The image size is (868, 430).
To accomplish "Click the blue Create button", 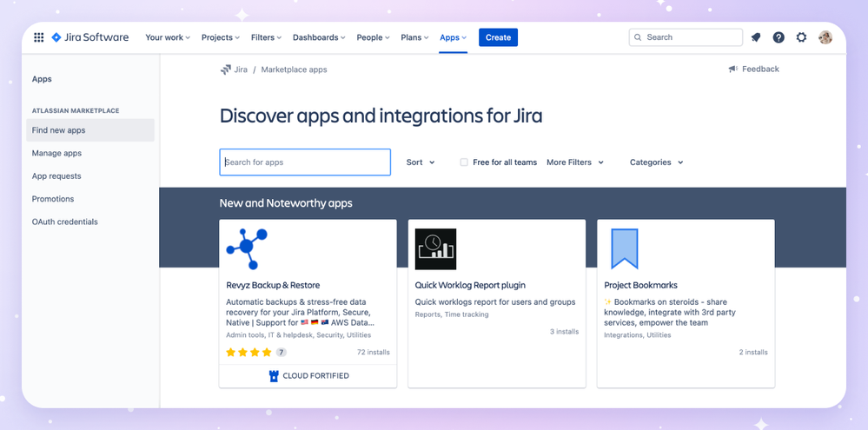I will [498, 37].
